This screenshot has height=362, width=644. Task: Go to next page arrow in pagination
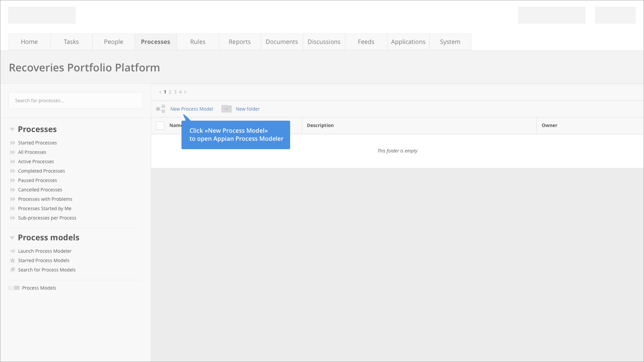(185, 92)
